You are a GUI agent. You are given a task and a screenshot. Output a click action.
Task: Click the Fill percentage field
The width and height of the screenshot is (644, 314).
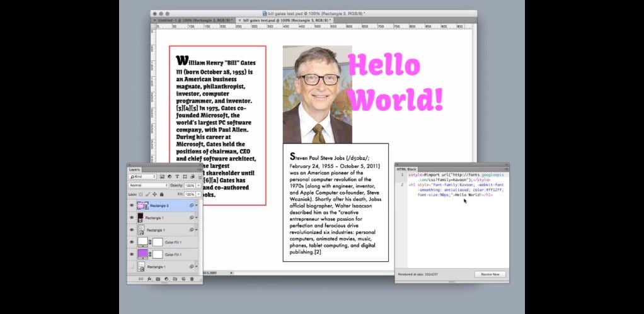point(189,194)
